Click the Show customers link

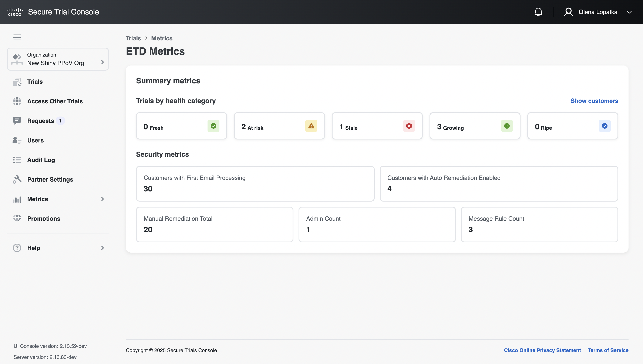594,101
